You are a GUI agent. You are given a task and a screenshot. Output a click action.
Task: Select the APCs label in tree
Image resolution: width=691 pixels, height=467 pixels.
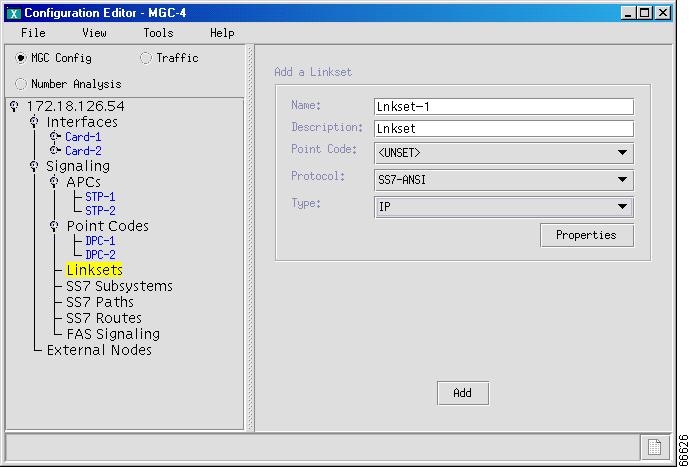(84, 182)
